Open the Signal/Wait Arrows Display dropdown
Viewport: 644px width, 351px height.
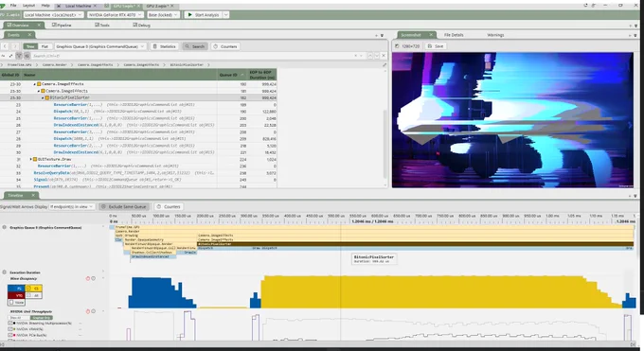(72, 206)
